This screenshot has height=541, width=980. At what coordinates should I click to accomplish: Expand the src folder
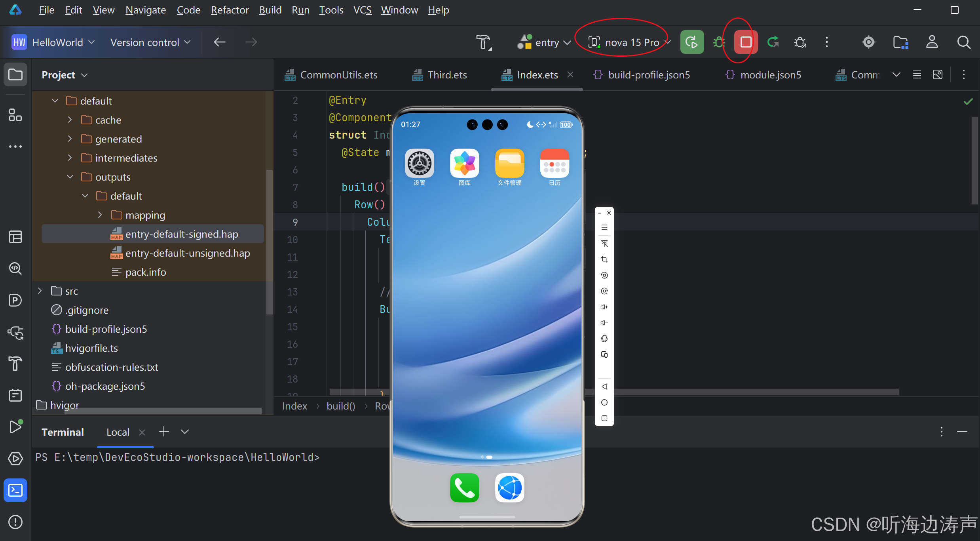(x=40, y=291)
